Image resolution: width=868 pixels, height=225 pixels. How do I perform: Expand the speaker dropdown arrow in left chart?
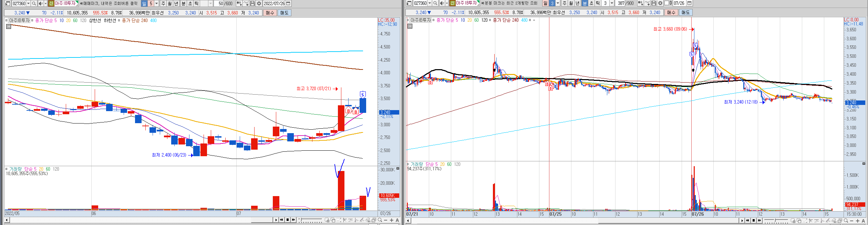coord(45,3)
